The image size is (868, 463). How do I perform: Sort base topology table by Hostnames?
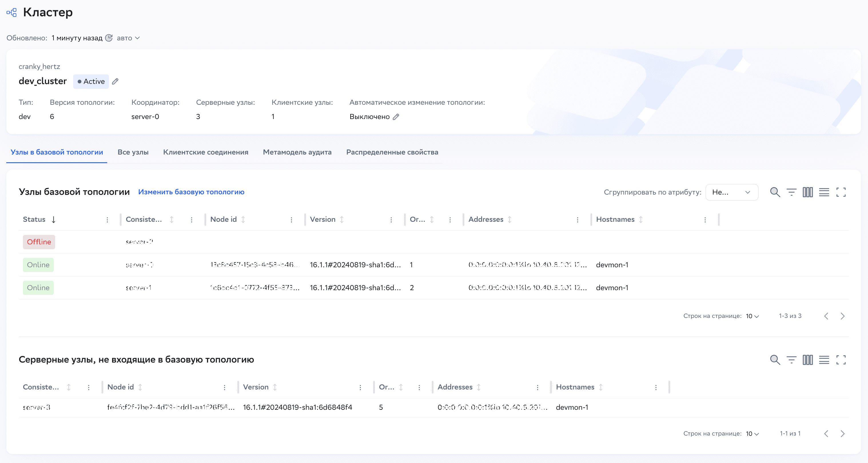(640, 219)
